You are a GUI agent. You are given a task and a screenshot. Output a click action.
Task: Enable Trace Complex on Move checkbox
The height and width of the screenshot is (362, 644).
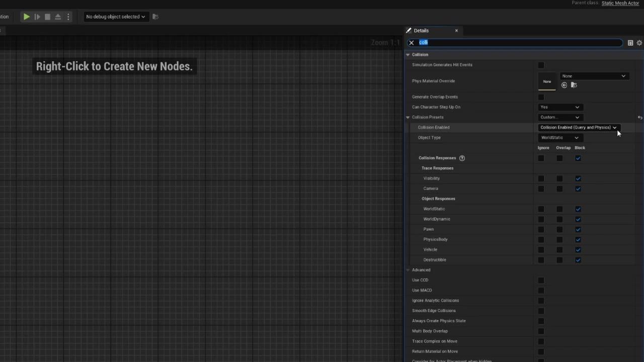(x=541, y=341)
